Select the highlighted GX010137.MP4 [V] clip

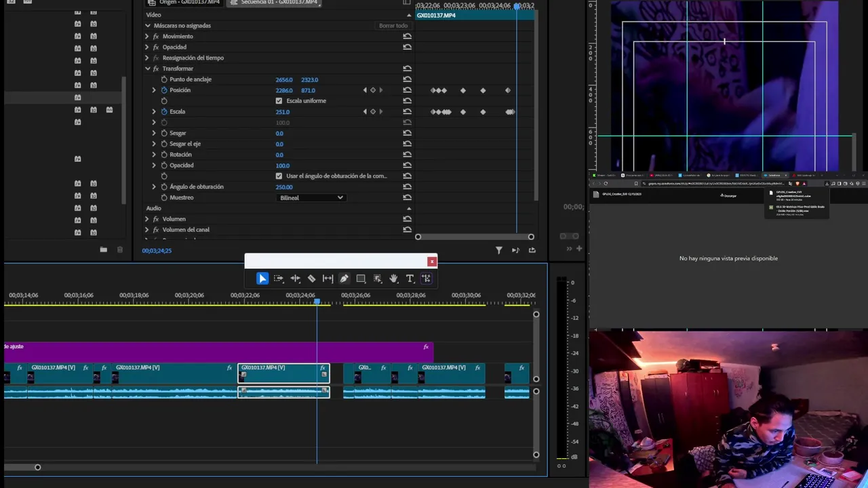pos(283,373)
